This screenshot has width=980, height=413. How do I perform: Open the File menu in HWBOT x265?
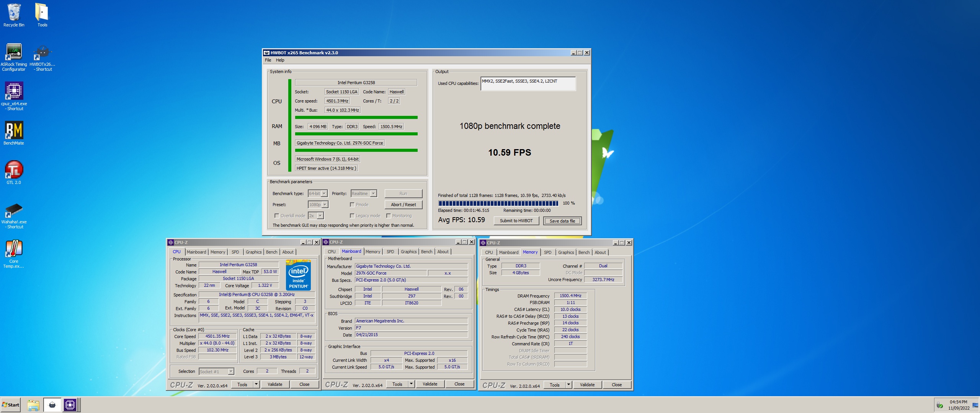268,60
